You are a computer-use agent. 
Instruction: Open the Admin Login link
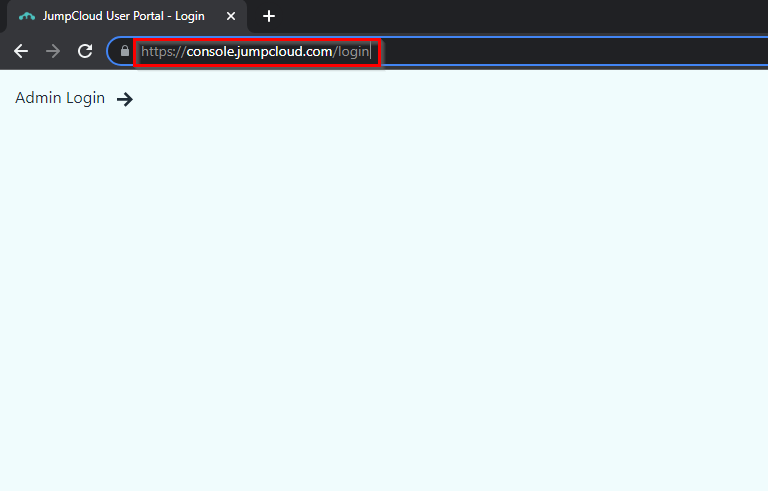tap(60, 98)
